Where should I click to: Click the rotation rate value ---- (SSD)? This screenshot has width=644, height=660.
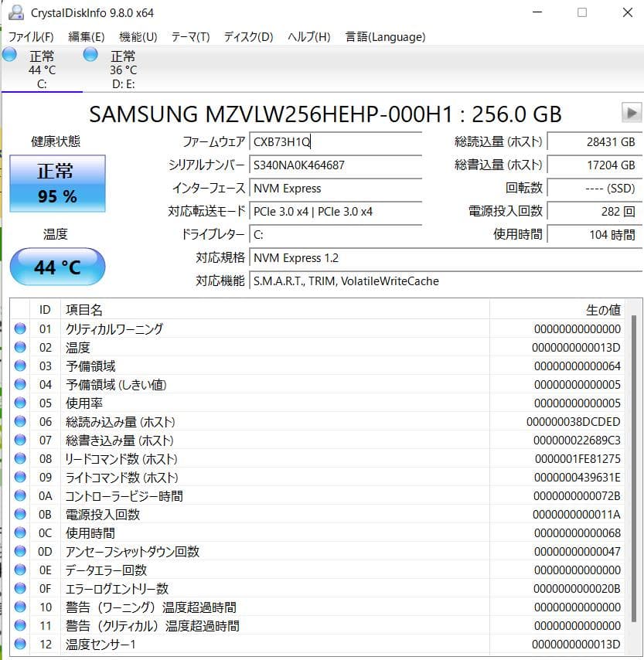click(x=595, y=188)
